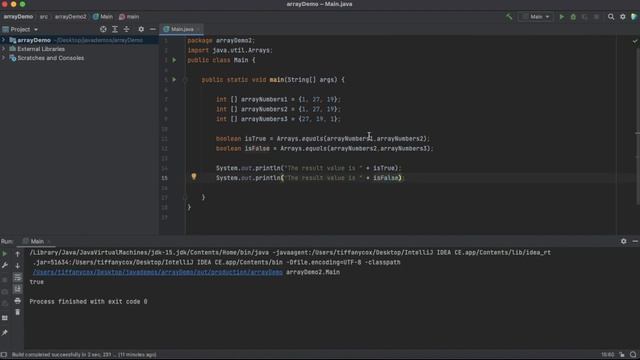Click the Main class breadcrumb
640x360 pixels.
pyautogui.click(x=103, y=17)
